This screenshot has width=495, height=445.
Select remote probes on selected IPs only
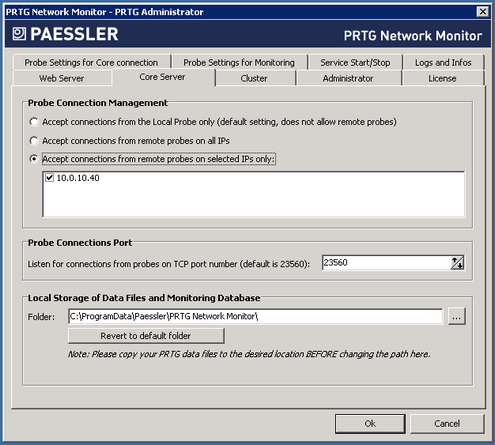[34, 159]
